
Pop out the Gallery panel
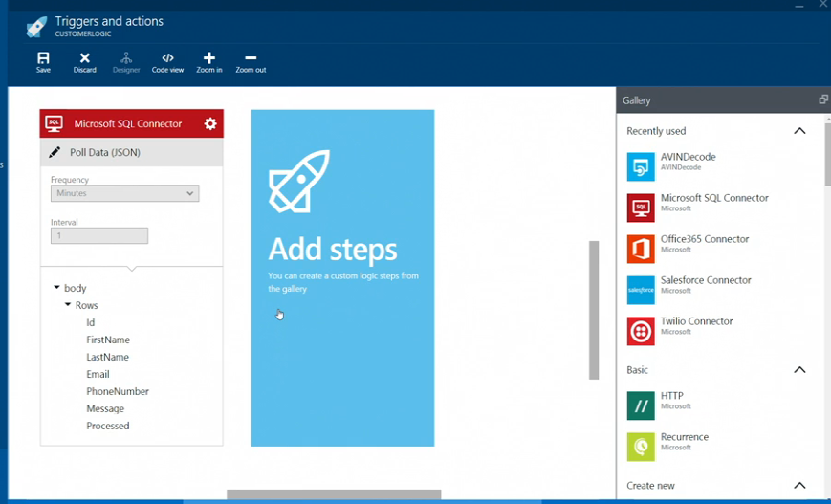(823, 99)
